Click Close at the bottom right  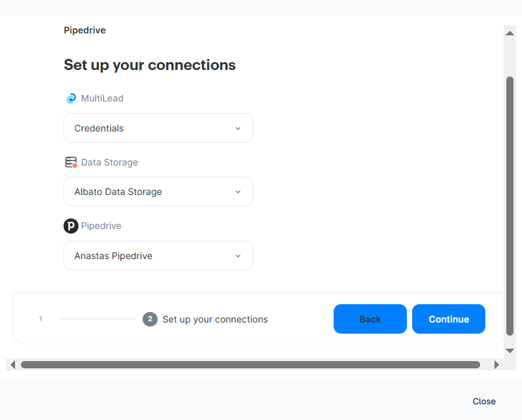click(484, 401)
